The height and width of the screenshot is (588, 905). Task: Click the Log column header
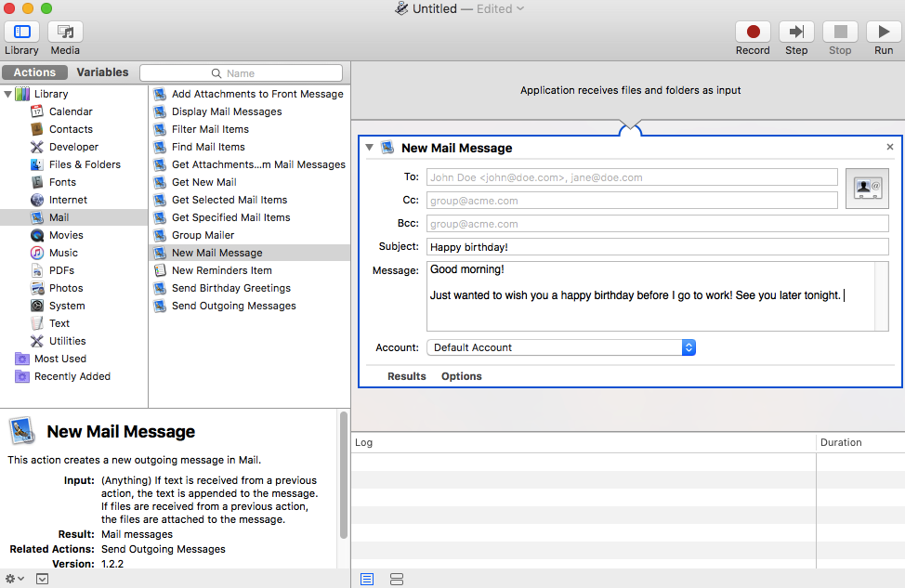pos(584,442)
